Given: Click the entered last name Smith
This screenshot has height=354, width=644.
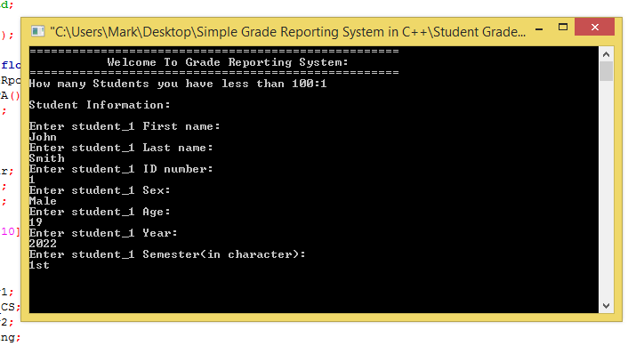Looking at the screenshot, I should click(x=47, y=158).
